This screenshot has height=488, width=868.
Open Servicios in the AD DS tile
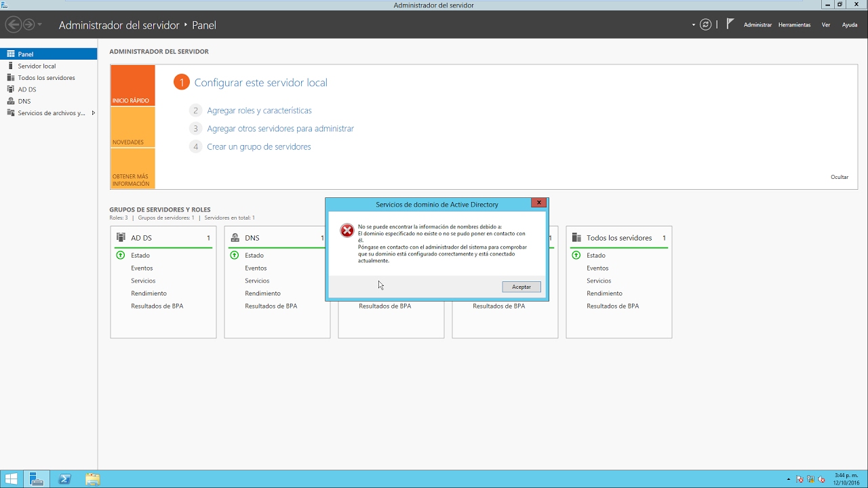tap(143, 281)
